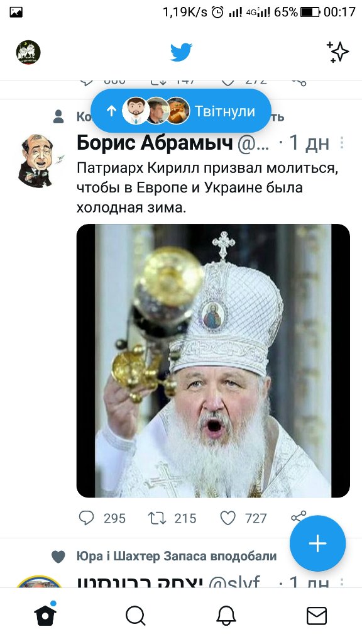Open the sparkle top tweets settings
Image resolution: width=362 pixels, height=644 pixels.
pyautogui.click(x=337, y=52)
